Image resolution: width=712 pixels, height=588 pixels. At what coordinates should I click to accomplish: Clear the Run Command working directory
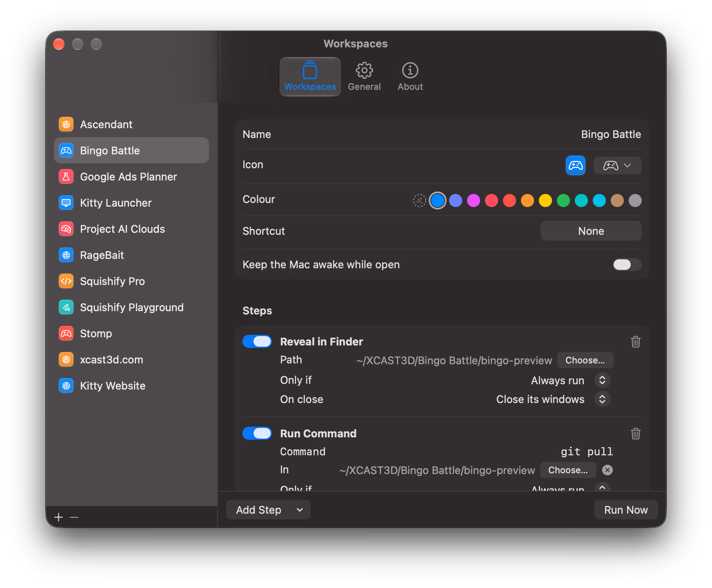(607, 470)
